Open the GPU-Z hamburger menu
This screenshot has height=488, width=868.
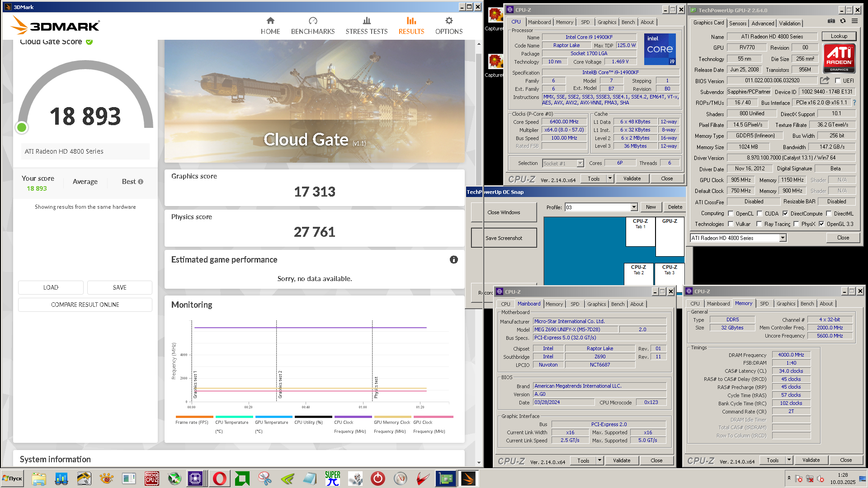tap(854, 21)
